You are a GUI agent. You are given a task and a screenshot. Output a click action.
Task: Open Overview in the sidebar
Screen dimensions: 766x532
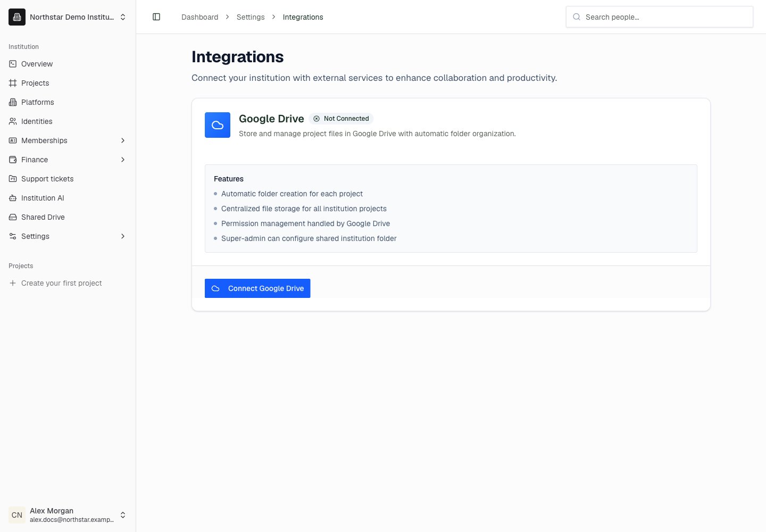(x=68, y=64)
